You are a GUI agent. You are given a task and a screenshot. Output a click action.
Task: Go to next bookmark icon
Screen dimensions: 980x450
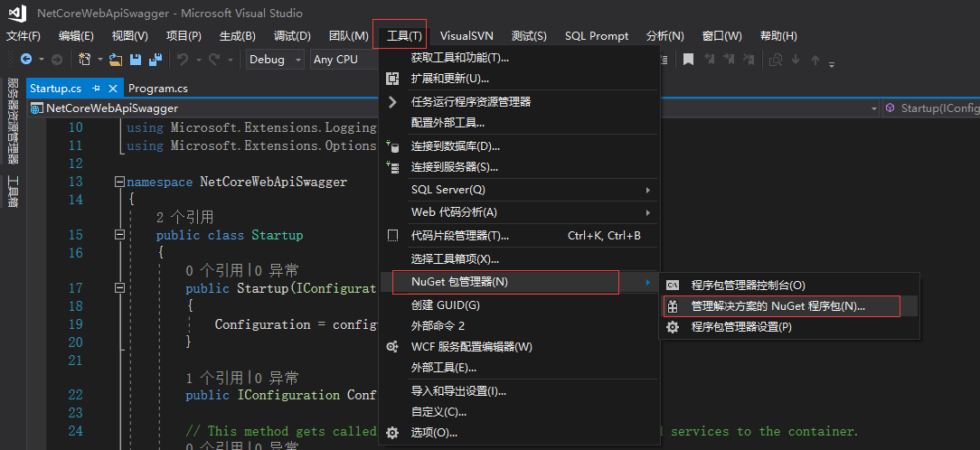729,60
